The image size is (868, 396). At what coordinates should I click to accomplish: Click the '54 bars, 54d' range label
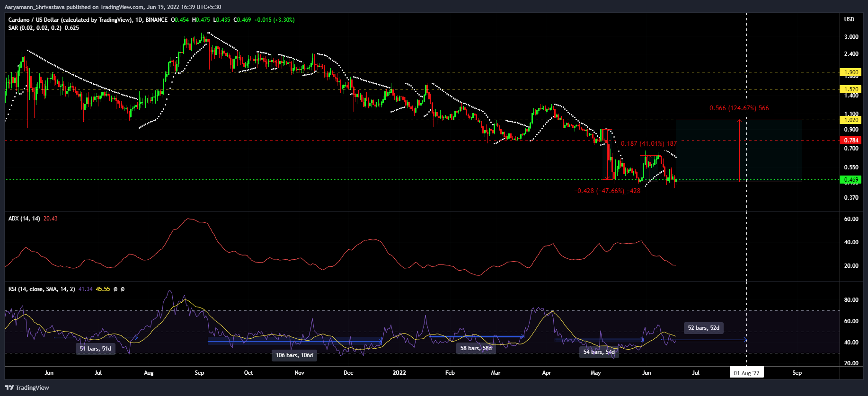coord(599,352)
